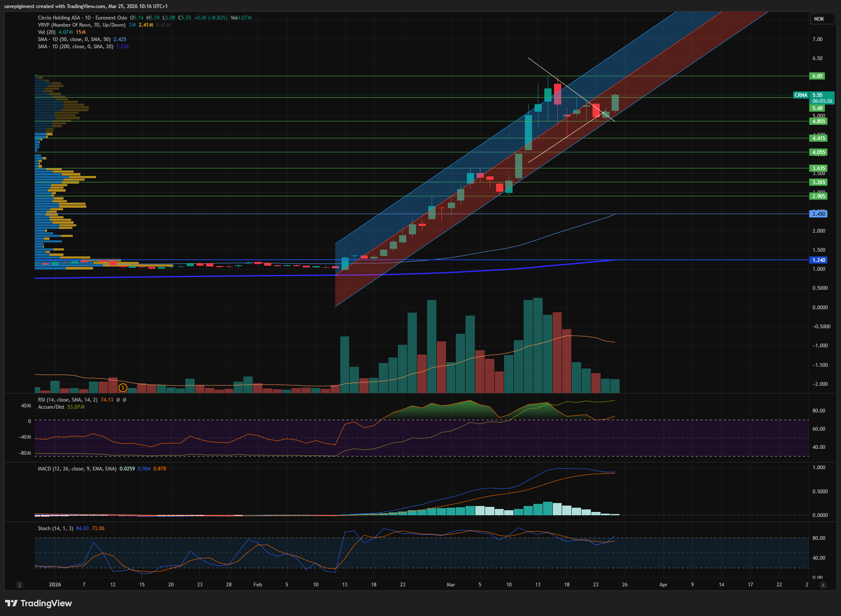Viewport: 841px width, 616px height.
Task: Click the savepiginvest TradingView.com attribution text
Action: tap(85, 6)
